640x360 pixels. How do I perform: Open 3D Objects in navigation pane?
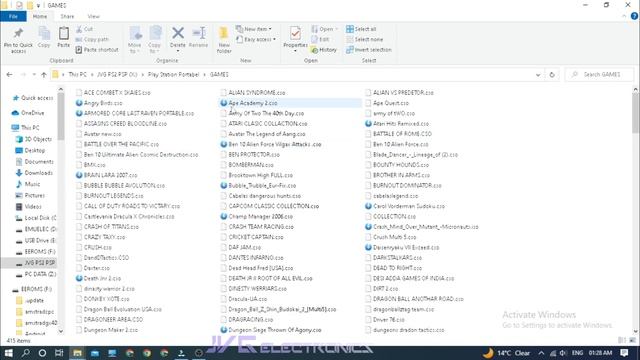coord(34,139)
